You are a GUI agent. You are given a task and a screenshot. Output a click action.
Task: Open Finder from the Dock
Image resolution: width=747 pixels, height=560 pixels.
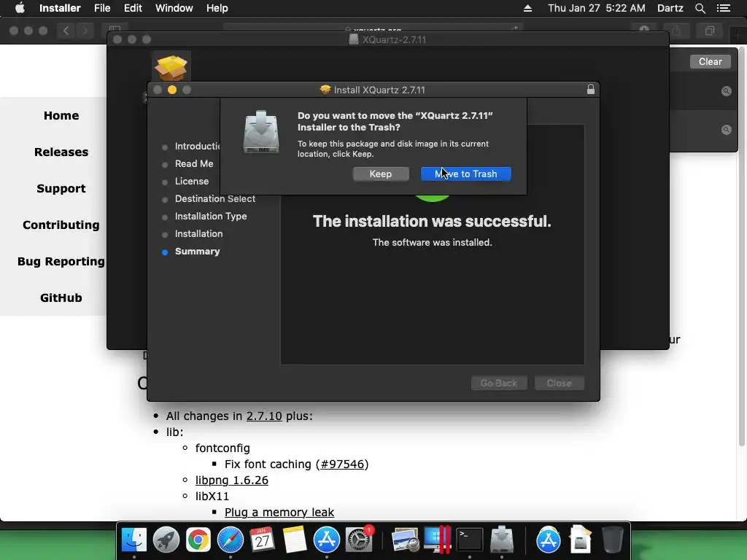134,540
